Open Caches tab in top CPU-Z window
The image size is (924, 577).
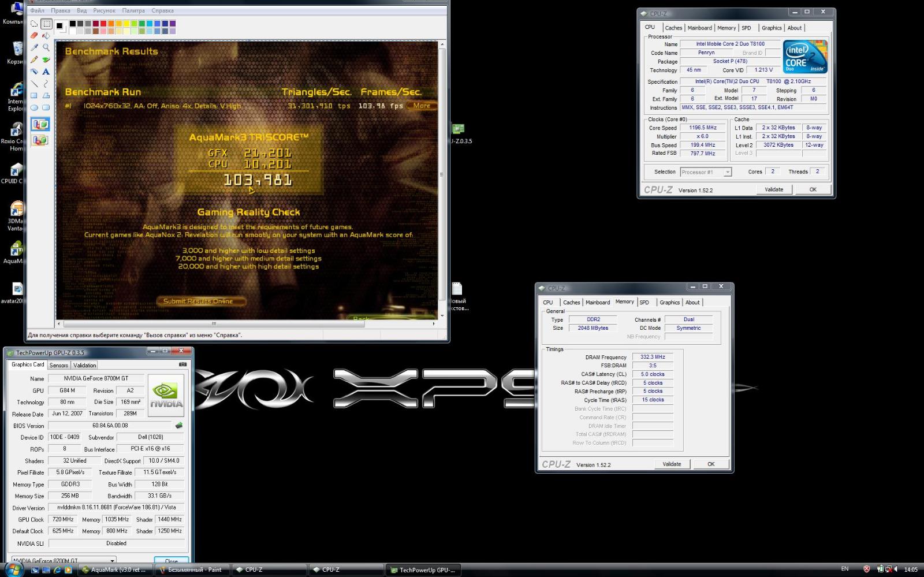(x=673, y=28)
